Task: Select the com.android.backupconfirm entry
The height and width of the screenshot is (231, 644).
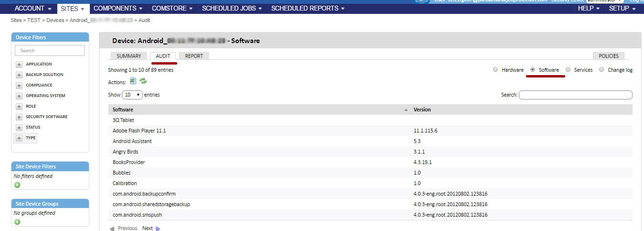Action: (144, 194)
